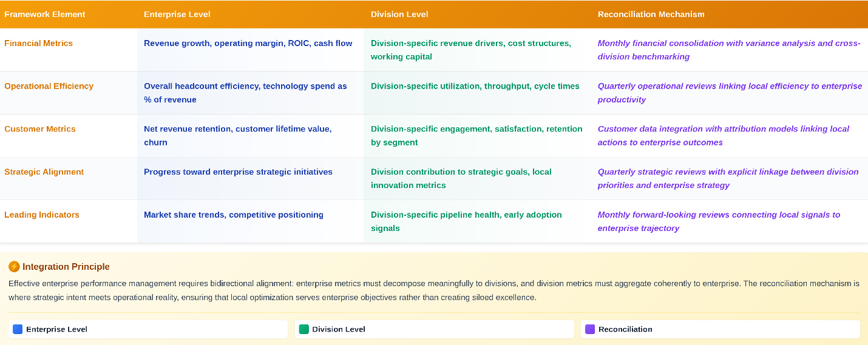The image size is (868, 345).
Task: Click the Customer Metrics row label
Action: pos(40,129)
